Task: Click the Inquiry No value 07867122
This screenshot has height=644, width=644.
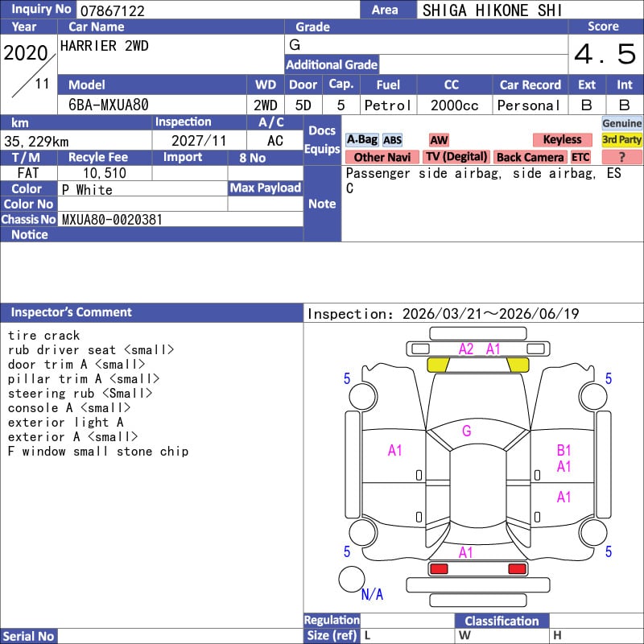Action: coord(111,10)
